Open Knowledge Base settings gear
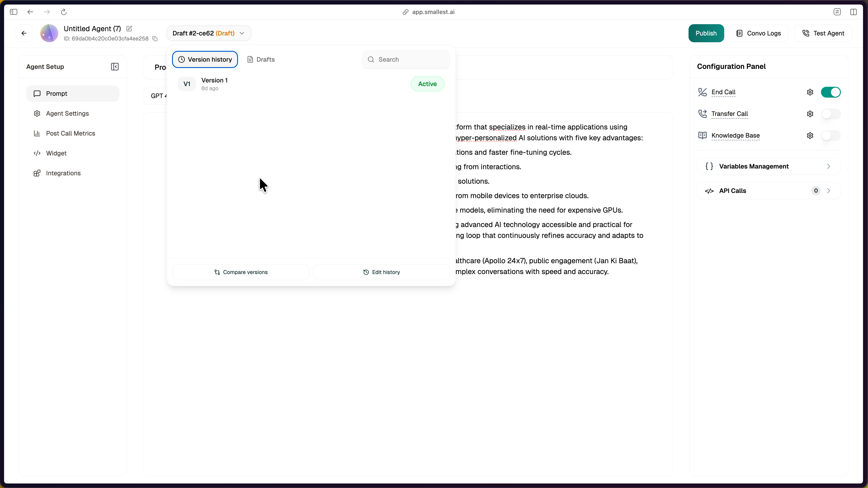Image resolution: width=868 pixels, height=488 pixels. pyautogui.click(x=810, y=135)
